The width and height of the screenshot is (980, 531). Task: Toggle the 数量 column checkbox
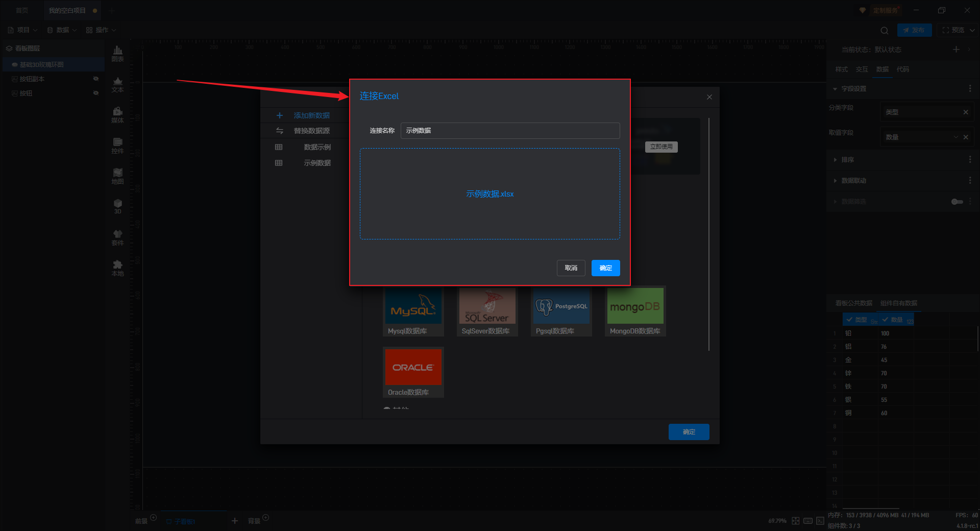[x=885, y=320]
